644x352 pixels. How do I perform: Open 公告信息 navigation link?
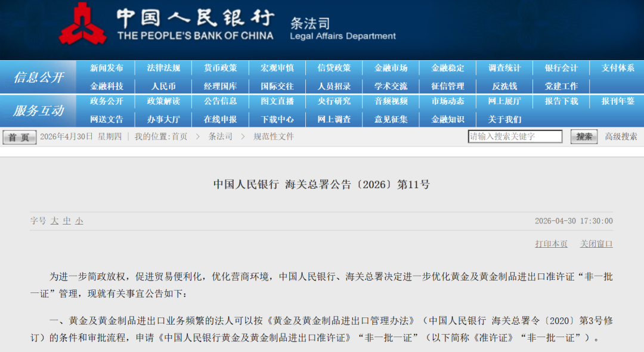(x=221, y=101)
